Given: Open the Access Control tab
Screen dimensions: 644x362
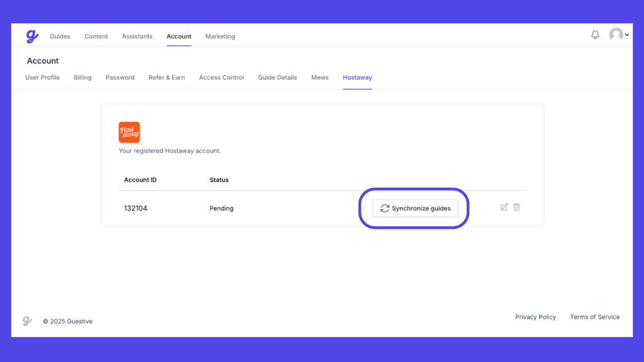Looking at the screenshot, I should tap(221, 77).
